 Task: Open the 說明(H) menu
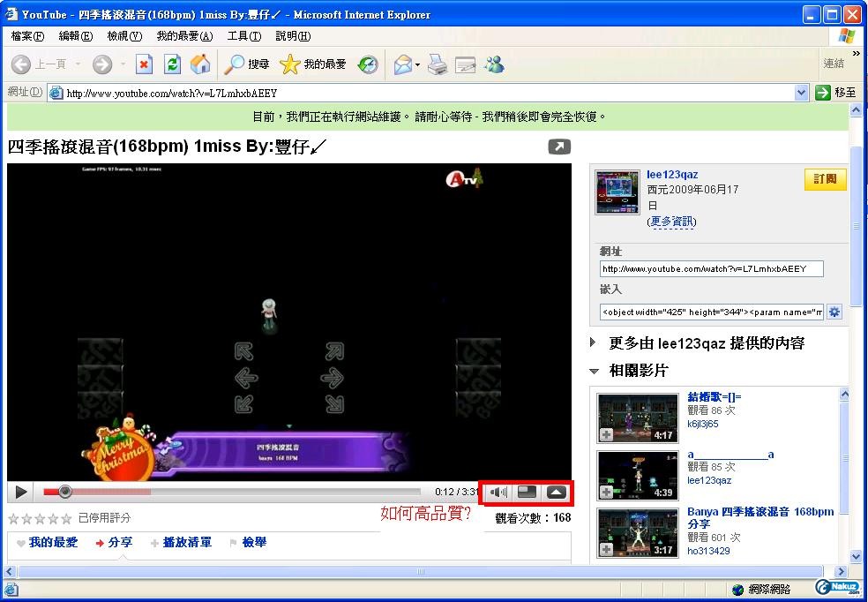(293, 36)
